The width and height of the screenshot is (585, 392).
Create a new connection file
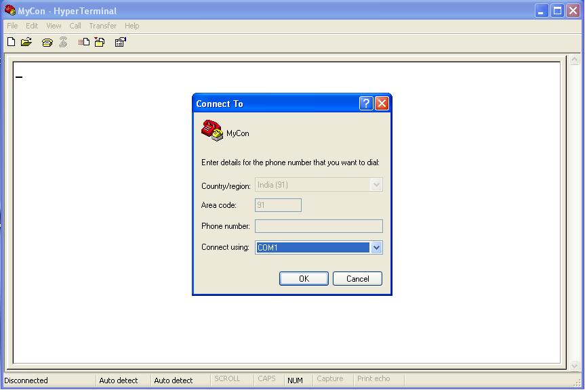coord(11,42)
